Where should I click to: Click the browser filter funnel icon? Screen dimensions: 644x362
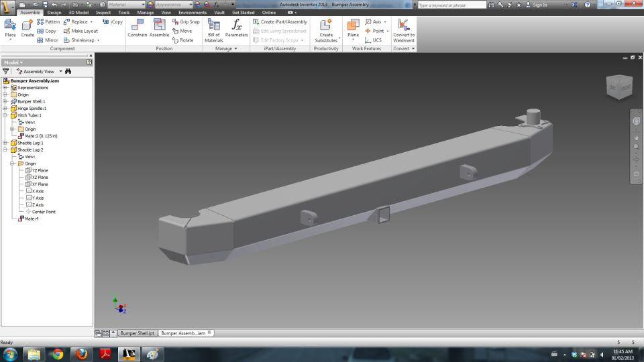click(x=6, y=71)
